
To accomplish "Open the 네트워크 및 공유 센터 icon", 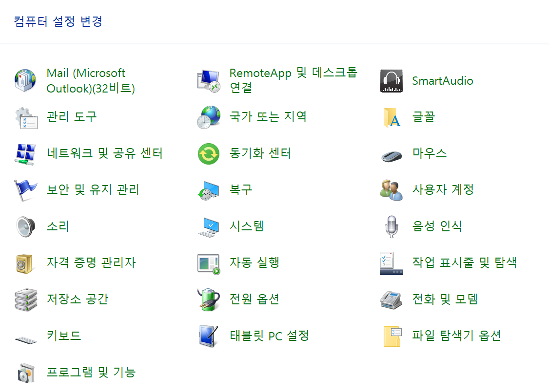I will [x=25, y=153].
